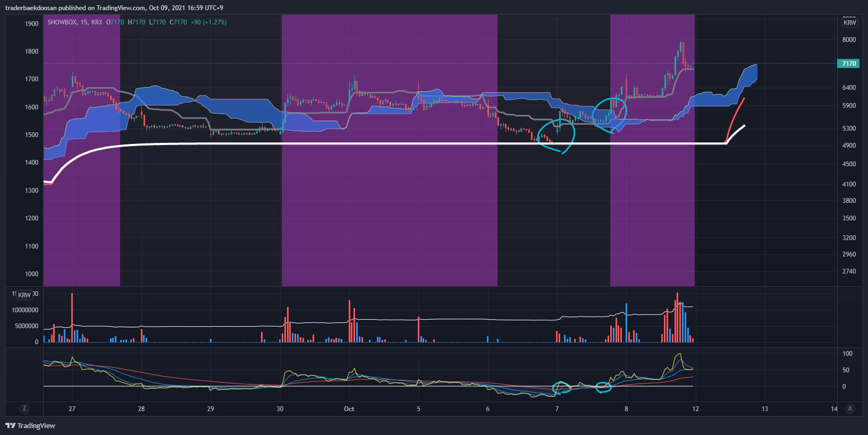Click the 1400 label on left price scale
Screen dimensions: 868x435
coord(32,163)
